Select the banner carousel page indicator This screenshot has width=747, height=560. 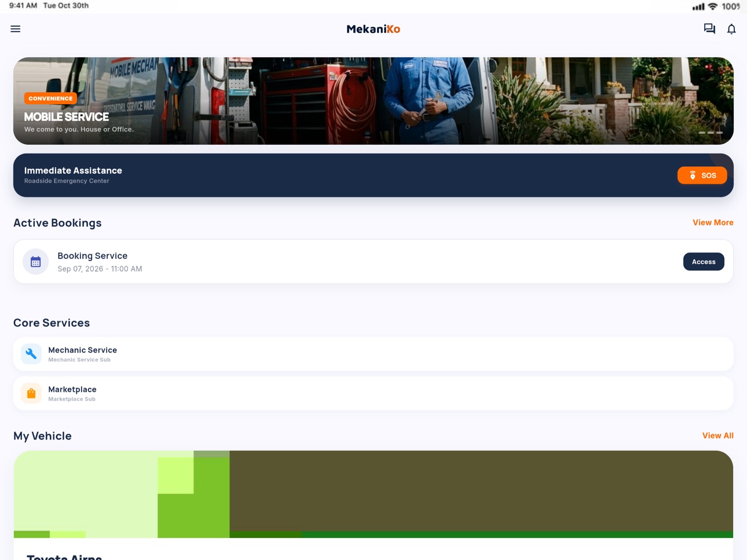711,133
